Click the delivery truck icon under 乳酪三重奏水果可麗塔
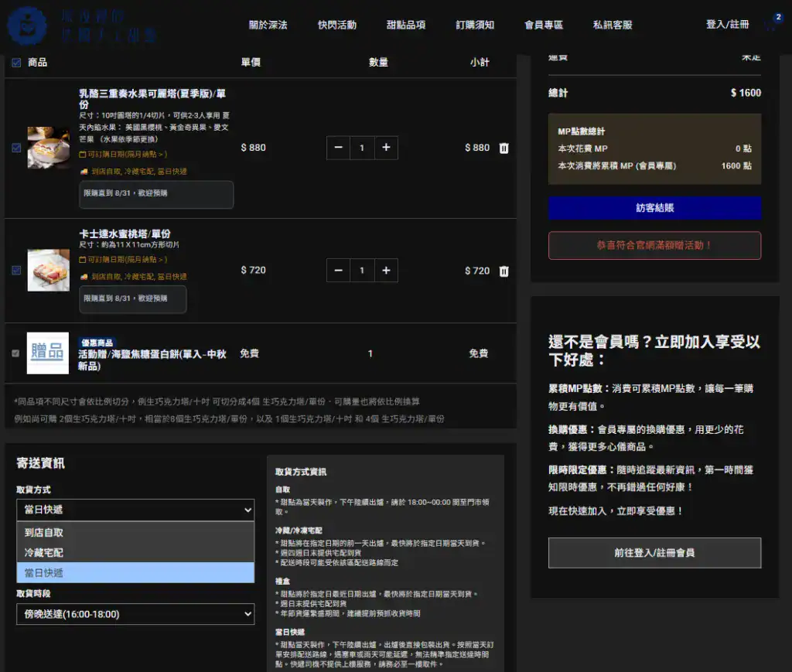This screenshot has width=792, height=672. point(84,172)
